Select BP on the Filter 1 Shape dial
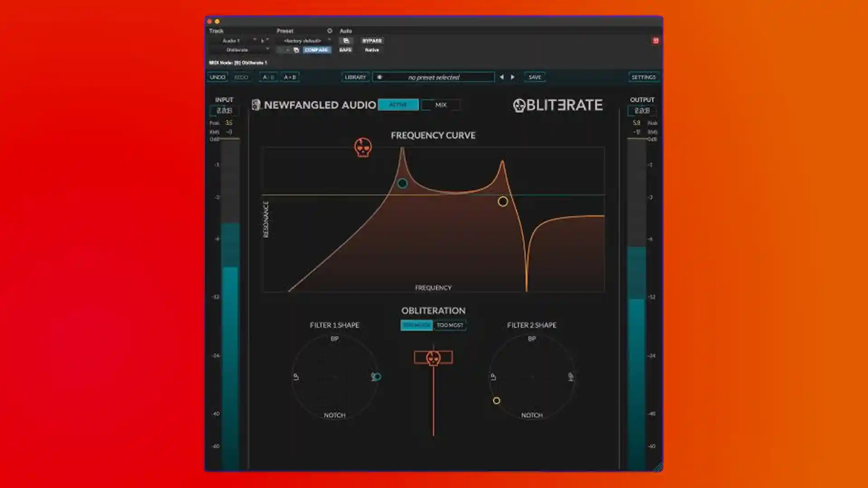 coord(335,338)
